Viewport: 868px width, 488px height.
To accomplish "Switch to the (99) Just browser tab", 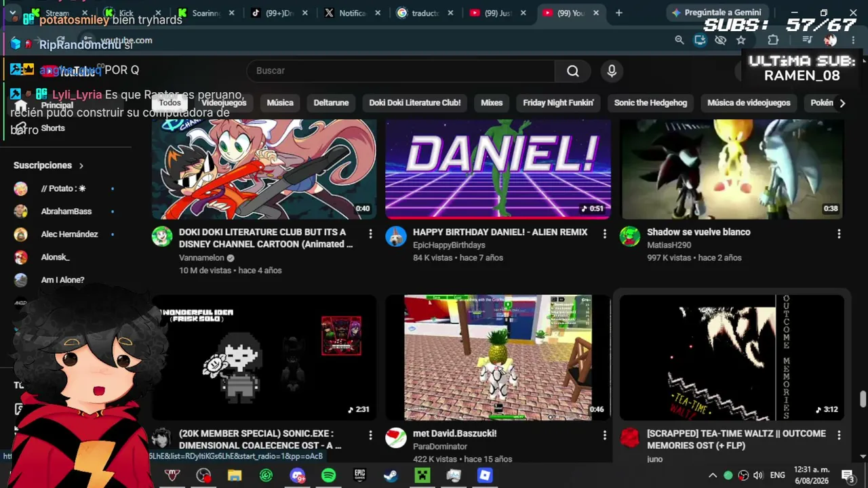I will (498, 13).
